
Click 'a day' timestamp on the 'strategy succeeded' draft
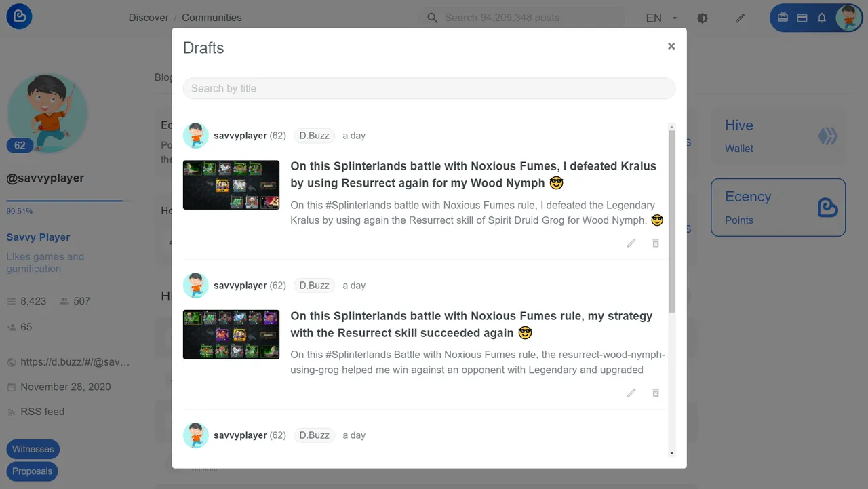(x=354, y=286)
